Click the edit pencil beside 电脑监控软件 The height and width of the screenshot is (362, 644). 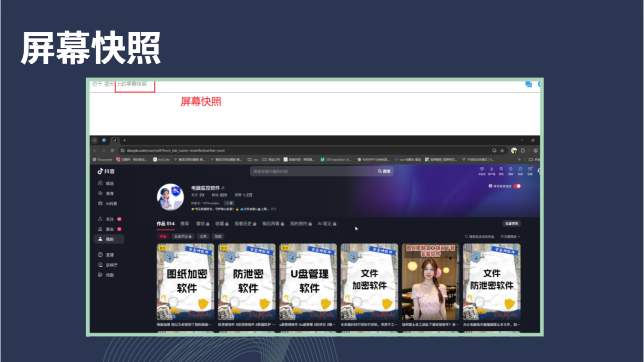point(223,188)
